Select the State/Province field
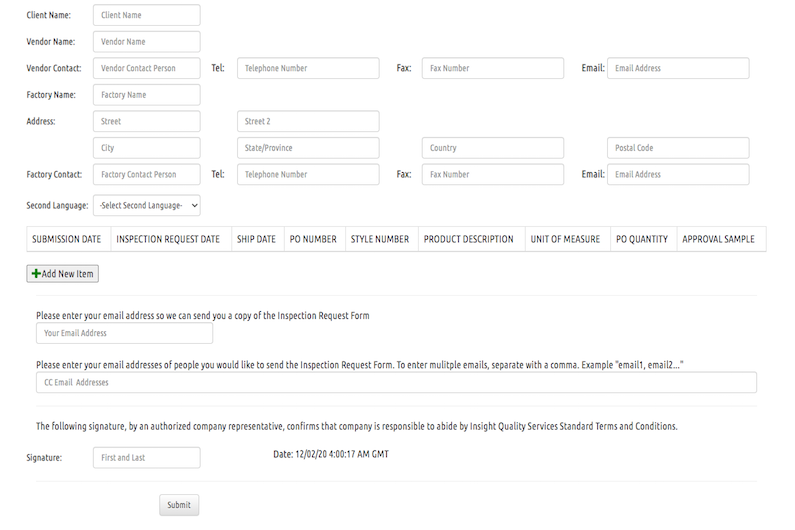 pos(308,148)
